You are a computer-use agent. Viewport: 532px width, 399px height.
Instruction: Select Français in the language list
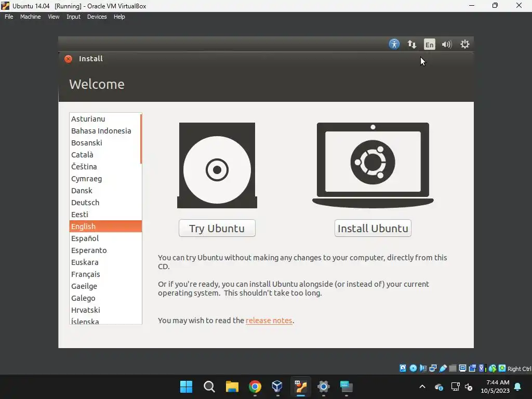pos(105,274)
